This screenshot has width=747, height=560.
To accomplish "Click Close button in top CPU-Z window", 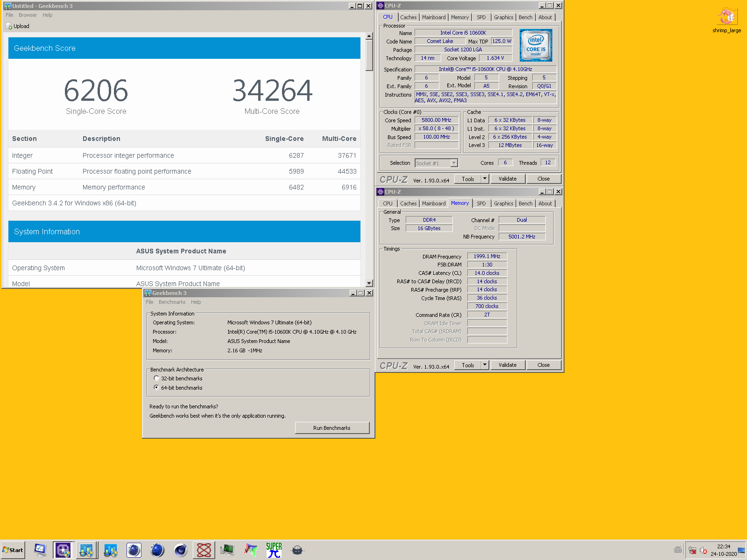I will click(543, 179).
